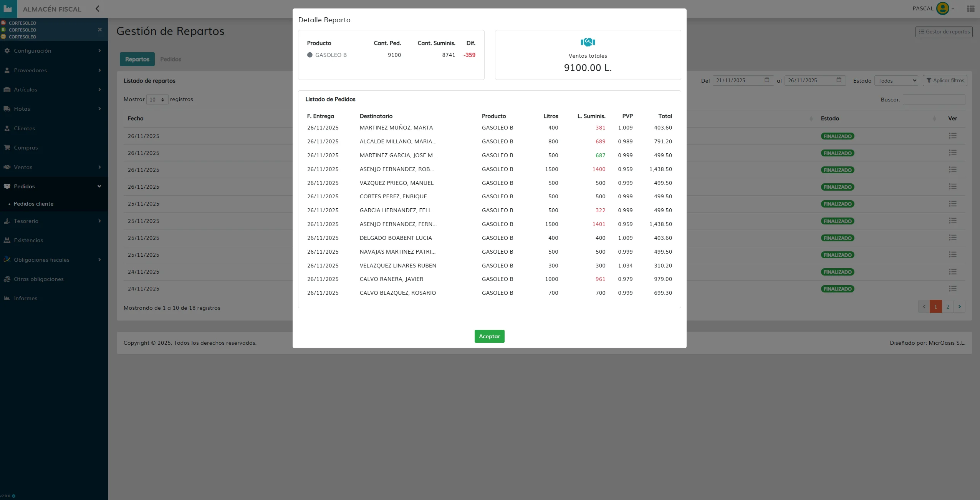Click the PASCAL user avatar

pos(942,8)
